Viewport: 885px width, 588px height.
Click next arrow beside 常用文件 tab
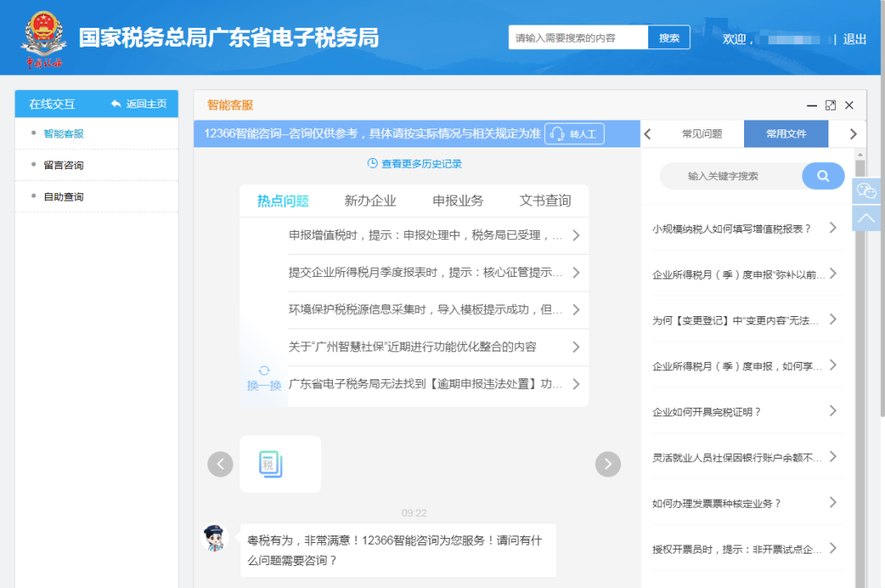tap(853, 133)
